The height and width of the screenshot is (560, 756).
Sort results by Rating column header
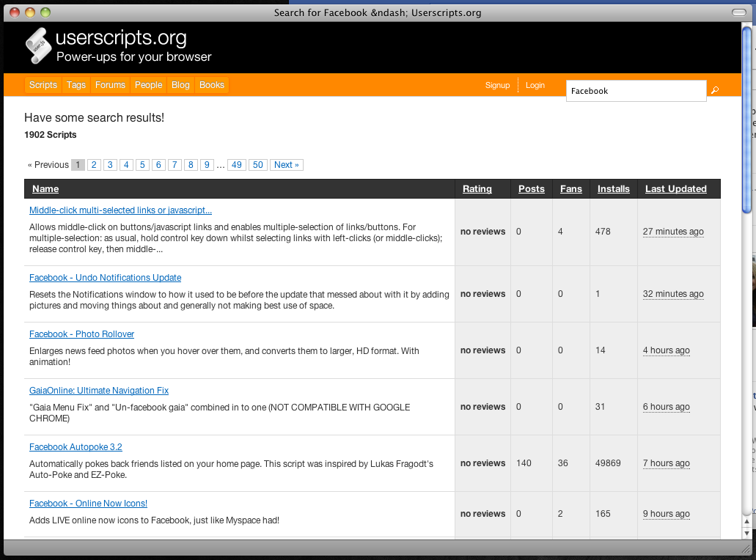pyautogui.click(x=477, y=189)
